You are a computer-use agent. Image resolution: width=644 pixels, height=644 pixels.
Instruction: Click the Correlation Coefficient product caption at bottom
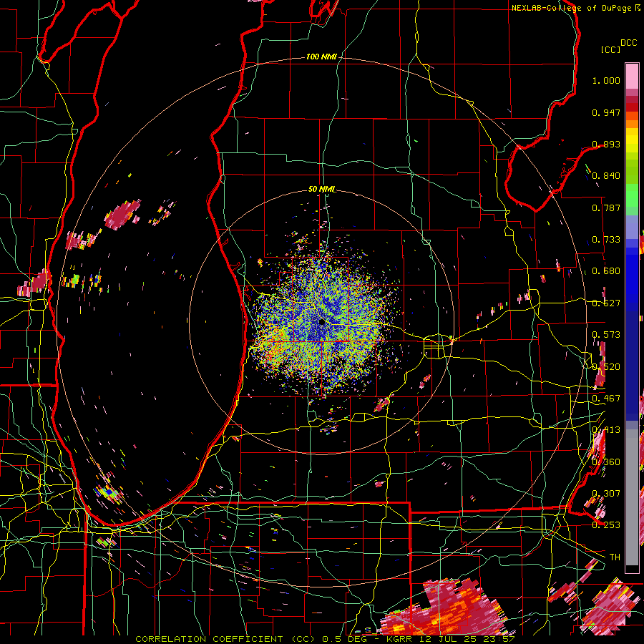point(325,639)
